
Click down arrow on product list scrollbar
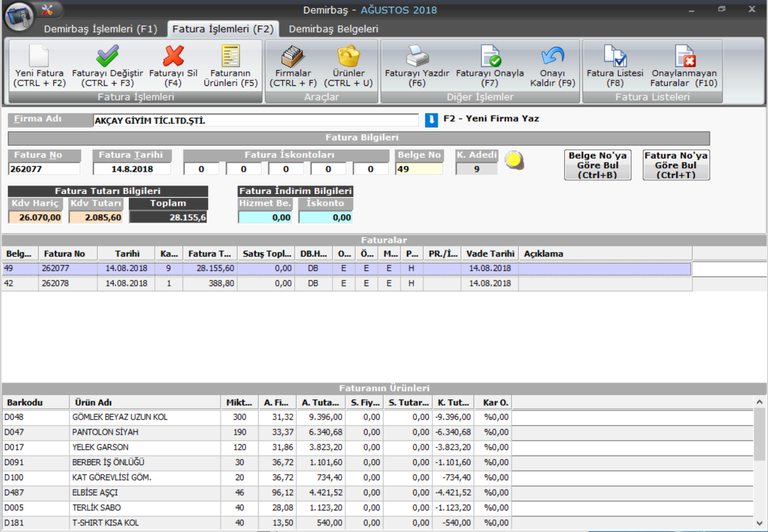click(x=761, y=524)
